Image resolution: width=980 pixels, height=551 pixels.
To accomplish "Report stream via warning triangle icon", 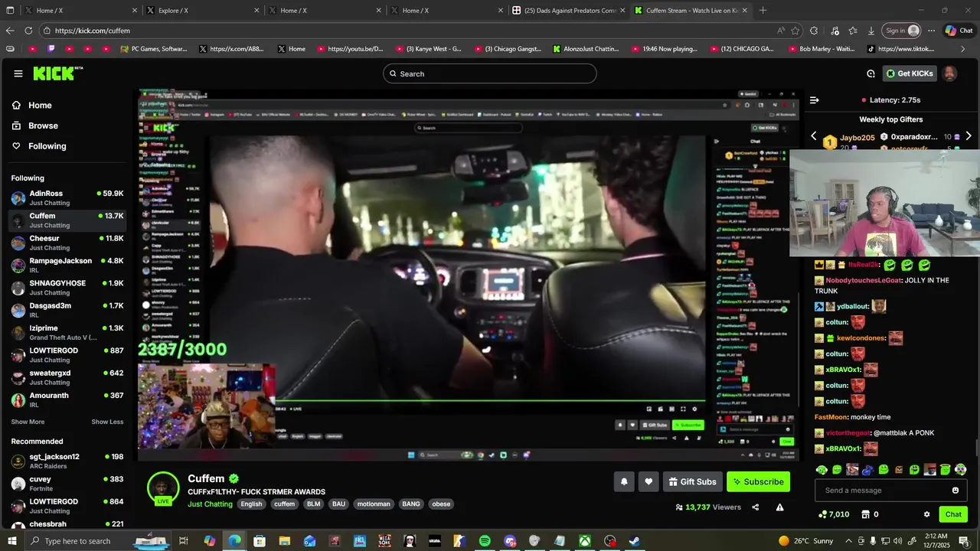I will [x=779, y=507].
